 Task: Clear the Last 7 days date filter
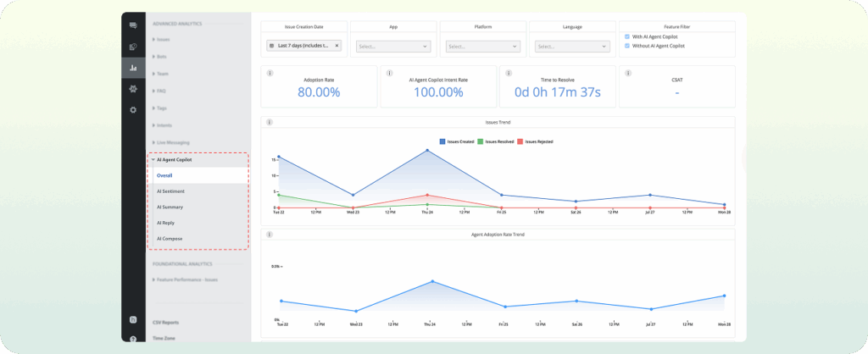click(x=337, y=46)
